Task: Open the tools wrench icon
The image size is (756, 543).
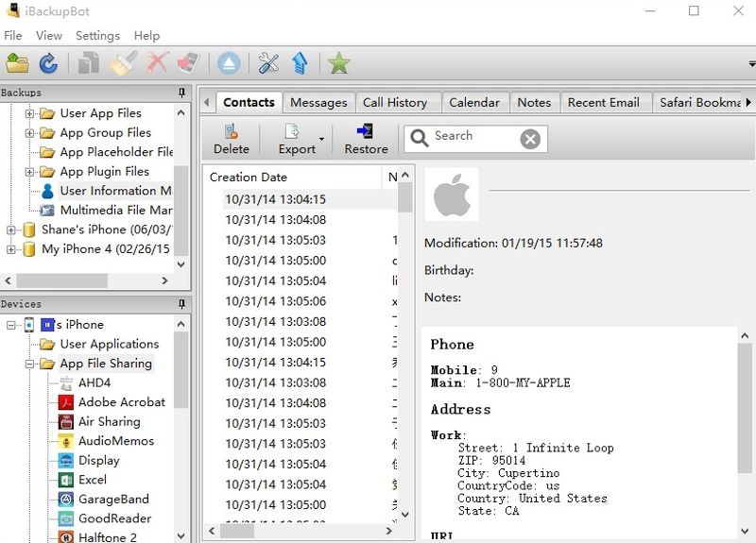Action: tap(268, 63)
